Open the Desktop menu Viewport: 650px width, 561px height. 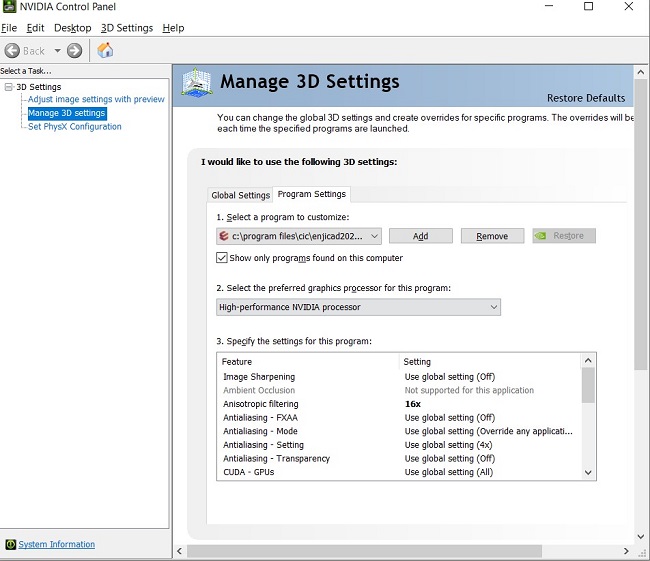coord(73,28)
